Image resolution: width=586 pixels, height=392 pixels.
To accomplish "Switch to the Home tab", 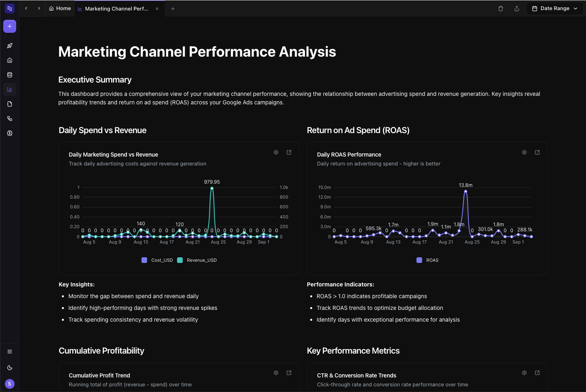I will point(60,8).
